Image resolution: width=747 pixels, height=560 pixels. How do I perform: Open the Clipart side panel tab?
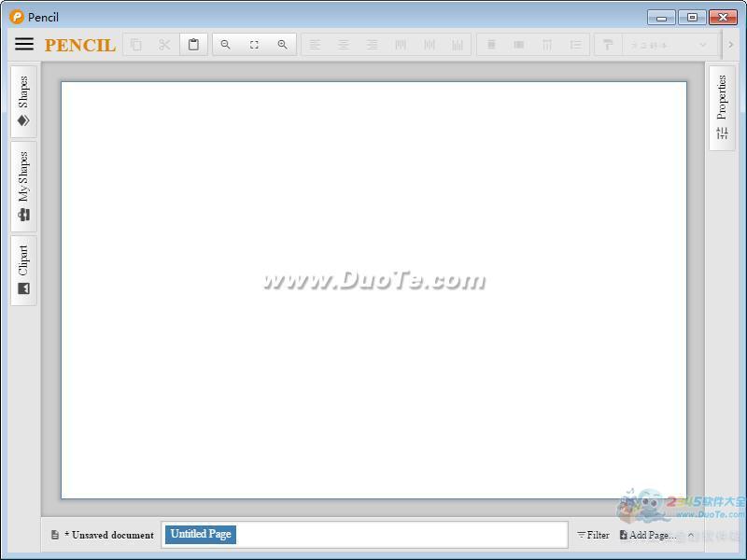point(24,270)
